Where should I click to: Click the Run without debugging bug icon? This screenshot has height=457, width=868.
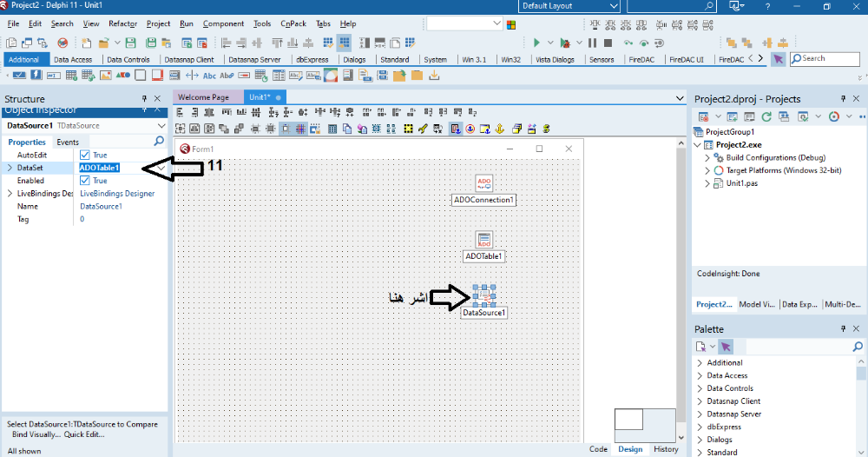[x=565, y=43]
